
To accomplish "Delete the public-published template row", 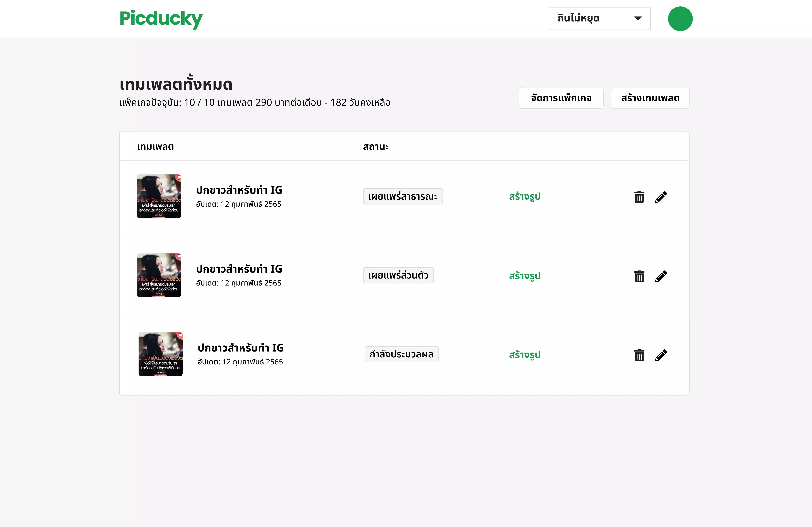I will pos(639,197).
